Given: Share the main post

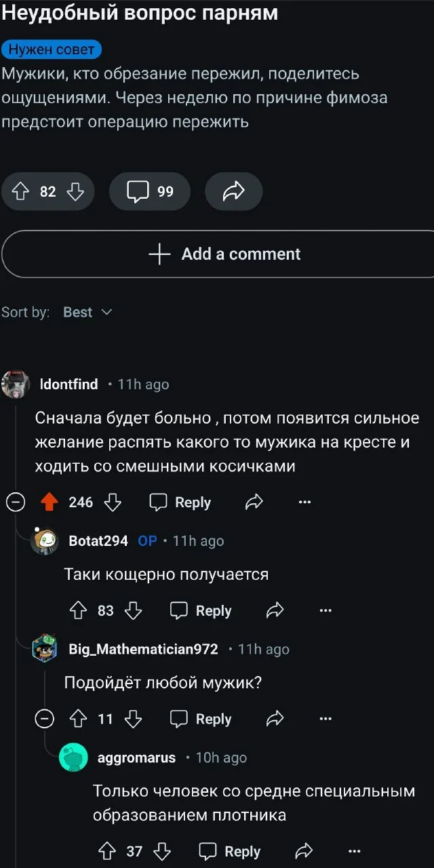Looking at the screenshot, I should pyautogui.click(x=233, y=192).
